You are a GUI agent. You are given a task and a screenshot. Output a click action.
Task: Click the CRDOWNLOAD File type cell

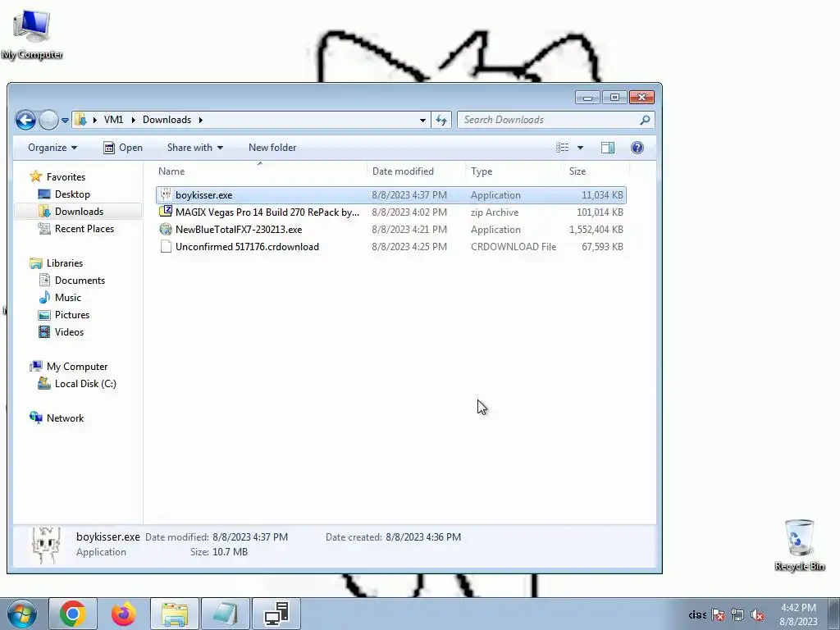coord(514,246)
